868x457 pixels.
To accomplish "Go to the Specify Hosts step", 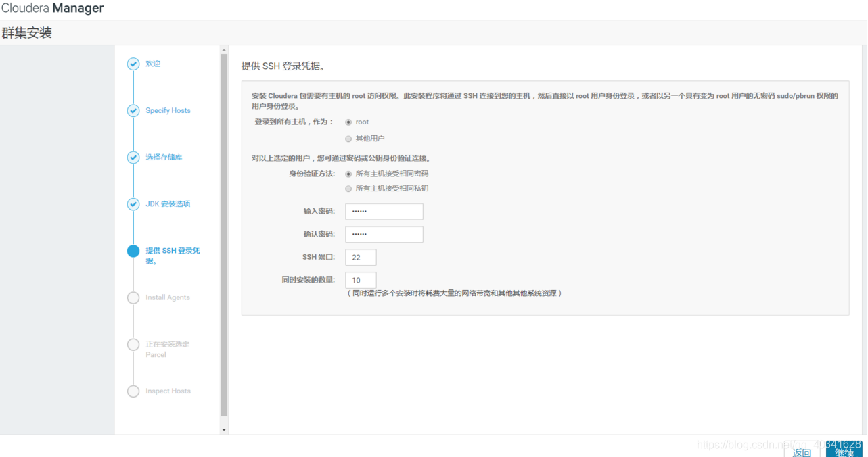I will 168,110.
